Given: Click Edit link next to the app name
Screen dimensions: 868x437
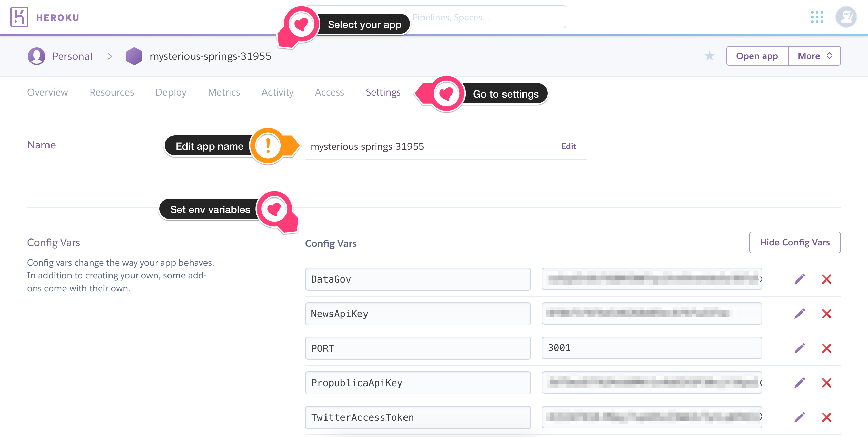Looking at the screenshot, I should [x=568, y=146].
